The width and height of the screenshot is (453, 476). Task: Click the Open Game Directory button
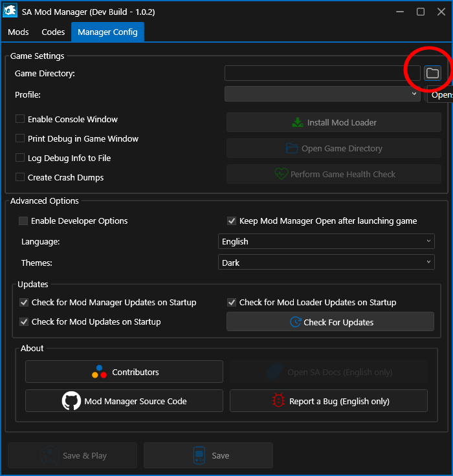point(334,148)
